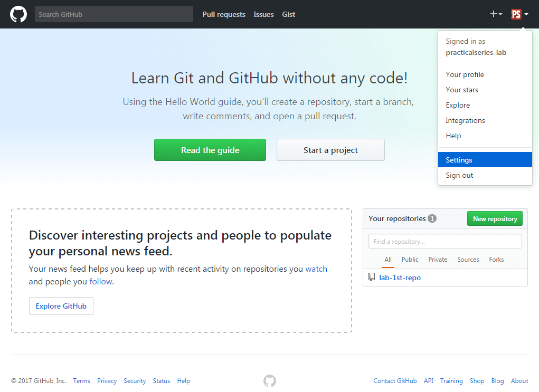Click the repository book icon beside lab-1st-repo
This screenshot has height=392, width=539.
pyautogui.click(x=372, y=277)
